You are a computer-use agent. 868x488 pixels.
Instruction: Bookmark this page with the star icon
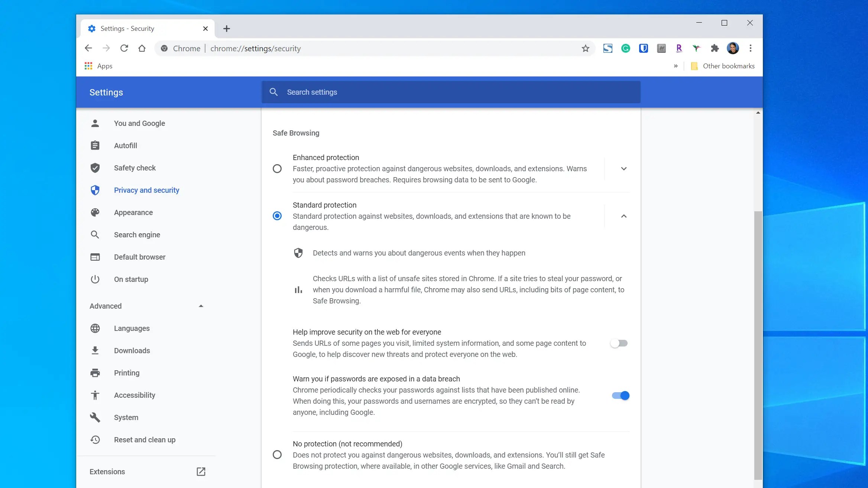pos(586,48)
